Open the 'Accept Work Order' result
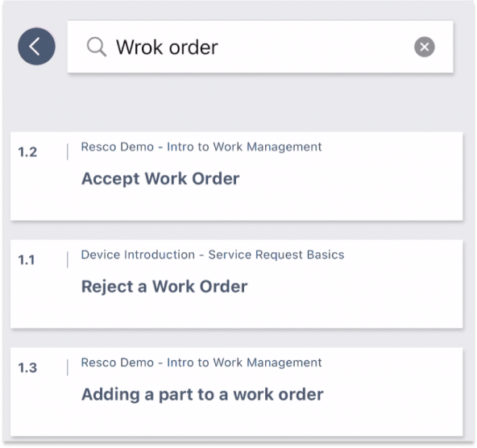477x448 pixels. click(x=160, y=179)
